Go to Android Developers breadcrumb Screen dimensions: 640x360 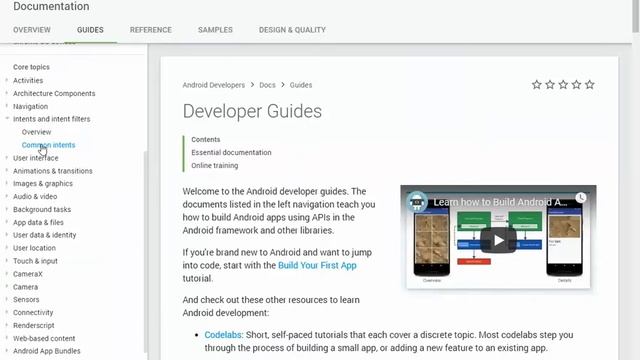click(213, 85)
